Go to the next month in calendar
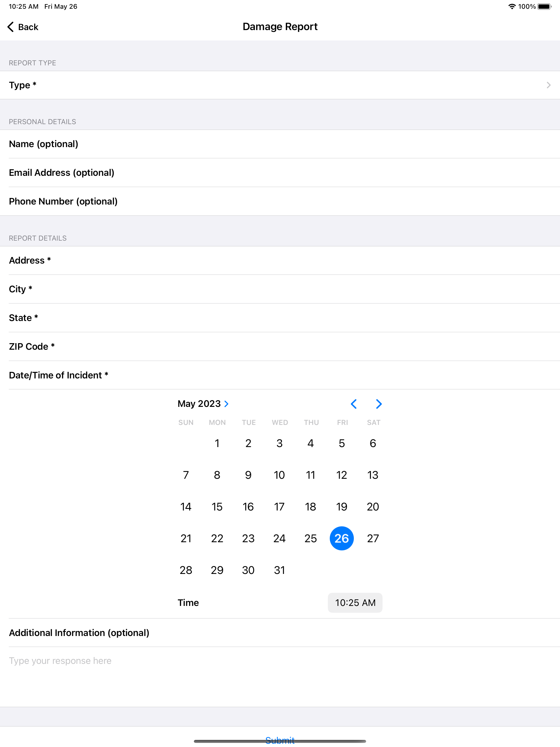This screenshot has width=560, height=747. coord(379,404)
